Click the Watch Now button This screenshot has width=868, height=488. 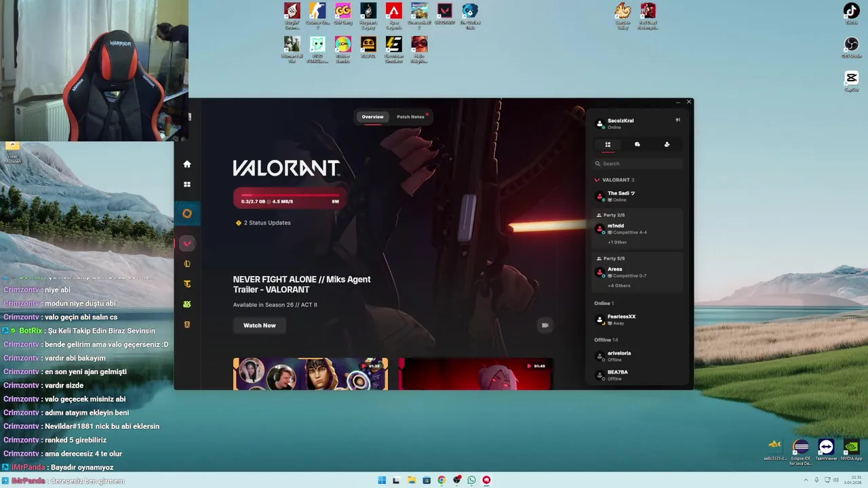[260, 325]
